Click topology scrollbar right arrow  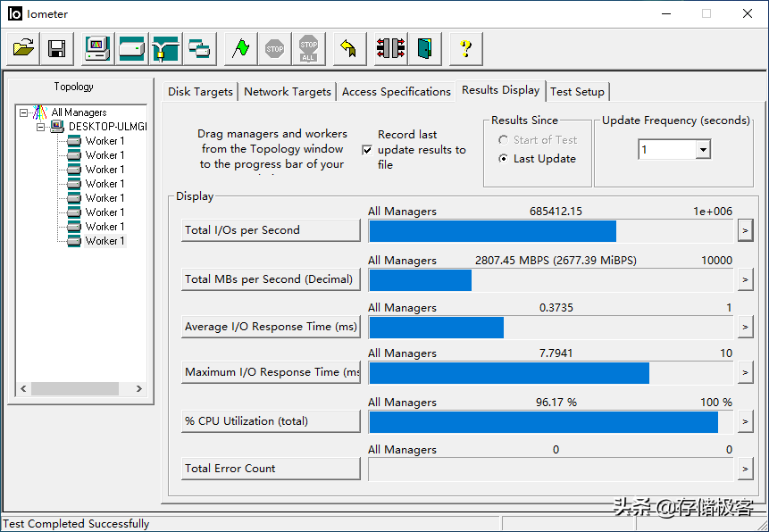139,388
